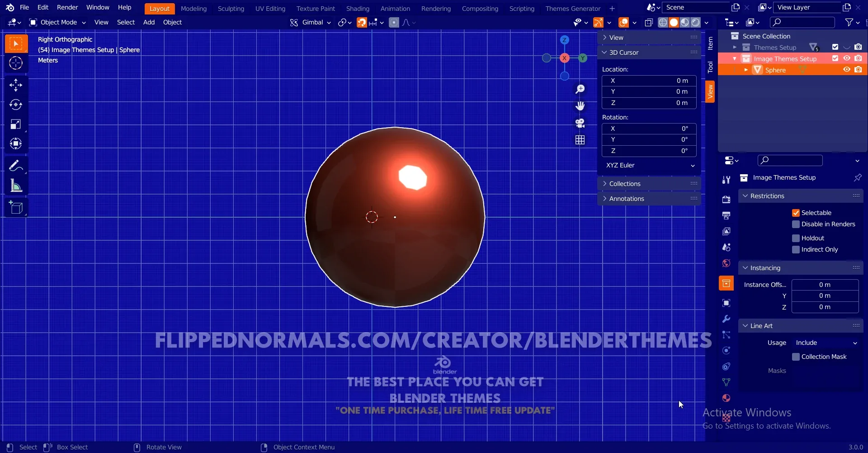Open the View Layer properties tab

[x=726, y=231]
